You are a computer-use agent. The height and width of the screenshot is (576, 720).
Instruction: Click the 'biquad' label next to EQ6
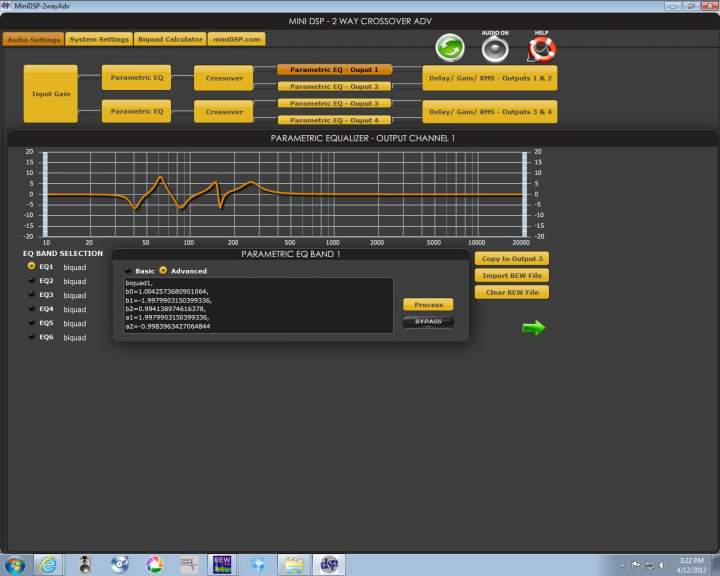(x=75, y=338)
